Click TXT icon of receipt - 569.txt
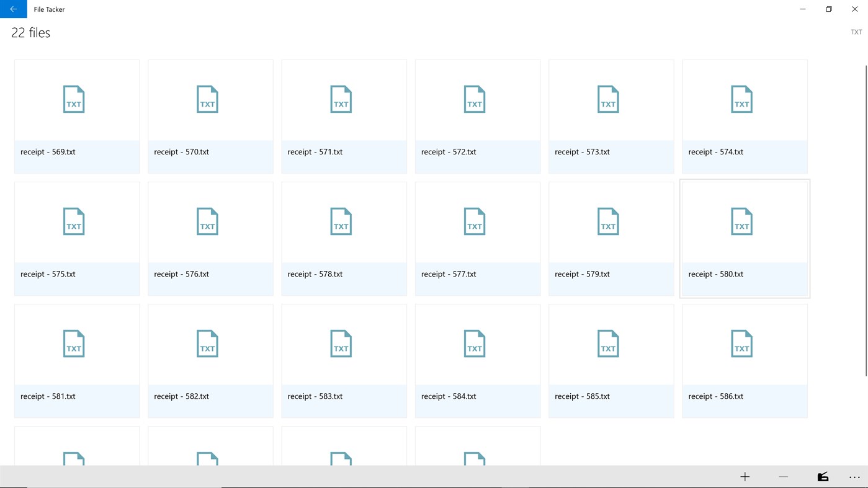 (74, 99)
